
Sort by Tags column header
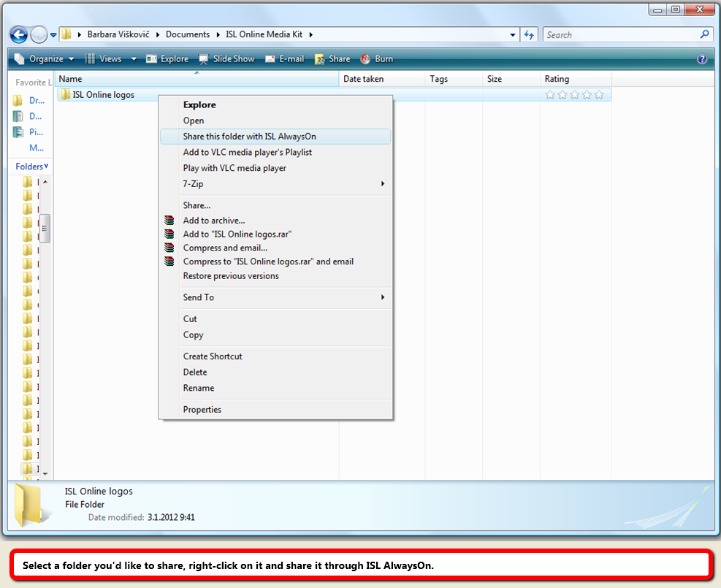[x=454, y=79]
